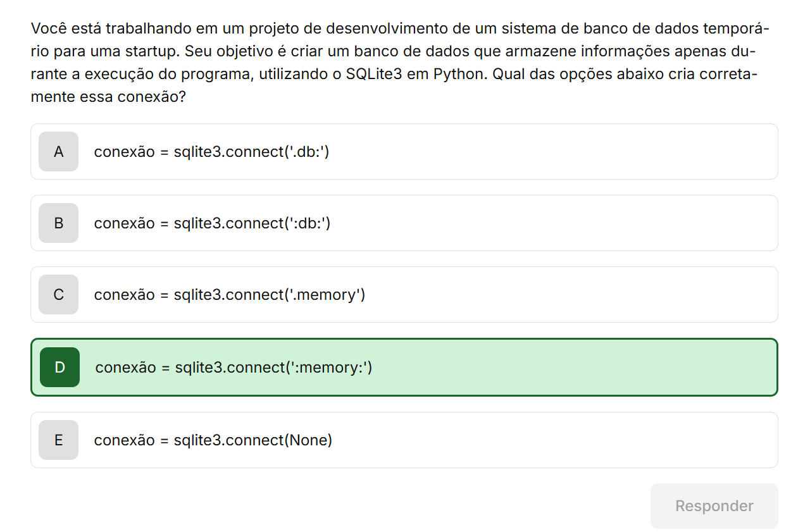Click the sqlite3.connect(':memory:') answer text
This screenshot has height=532, width=810.
click(234, 367)
